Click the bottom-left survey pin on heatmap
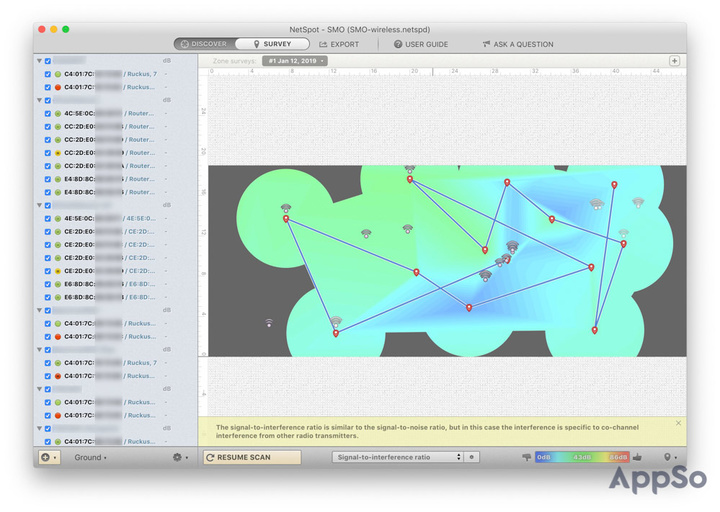720x512 pixels. (336, 333)
